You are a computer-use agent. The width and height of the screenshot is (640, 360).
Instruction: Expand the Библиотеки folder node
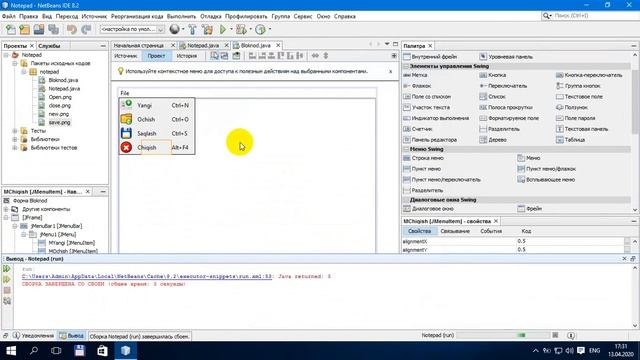(x=15, y=139)
